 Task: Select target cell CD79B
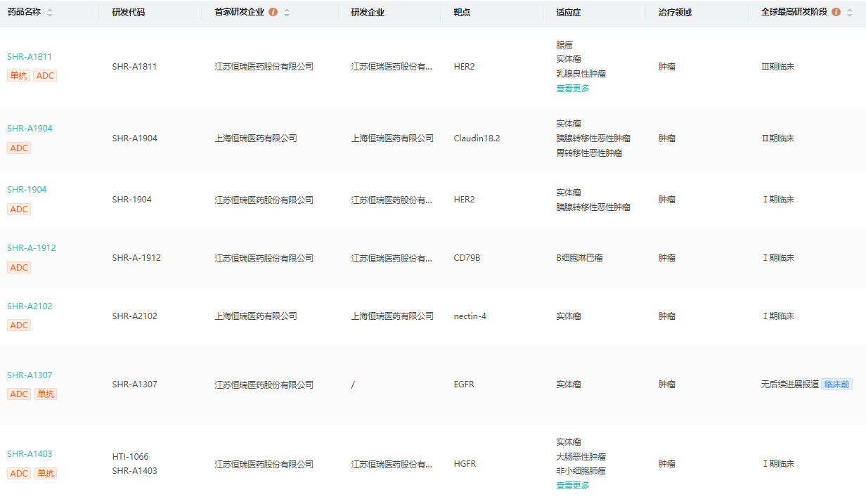467,258
